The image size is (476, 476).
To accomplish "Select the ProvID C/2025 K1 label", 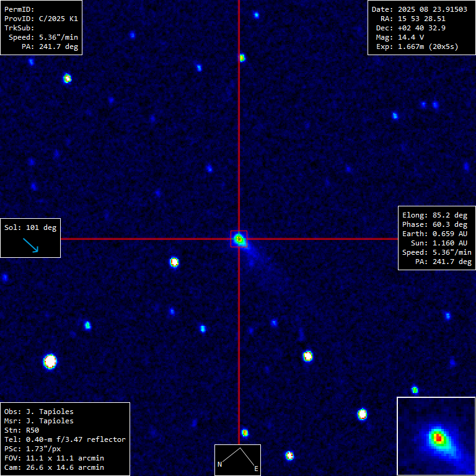I will point(41,19).
